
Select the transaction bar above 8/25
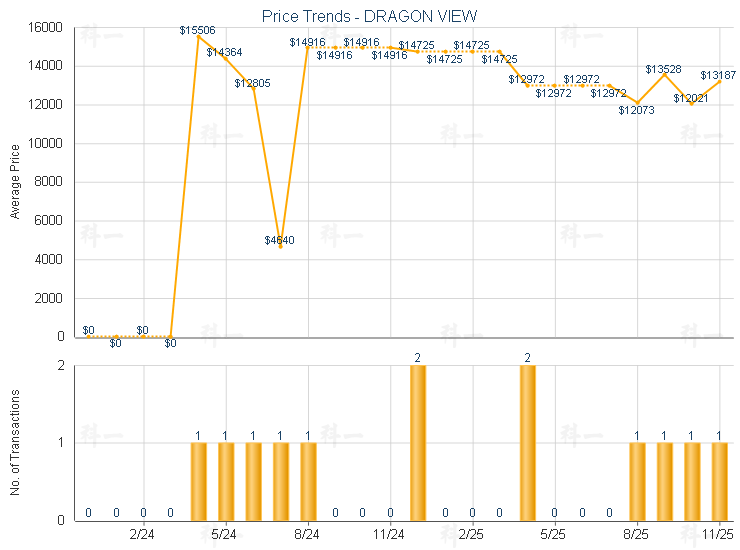click(637, 481)
